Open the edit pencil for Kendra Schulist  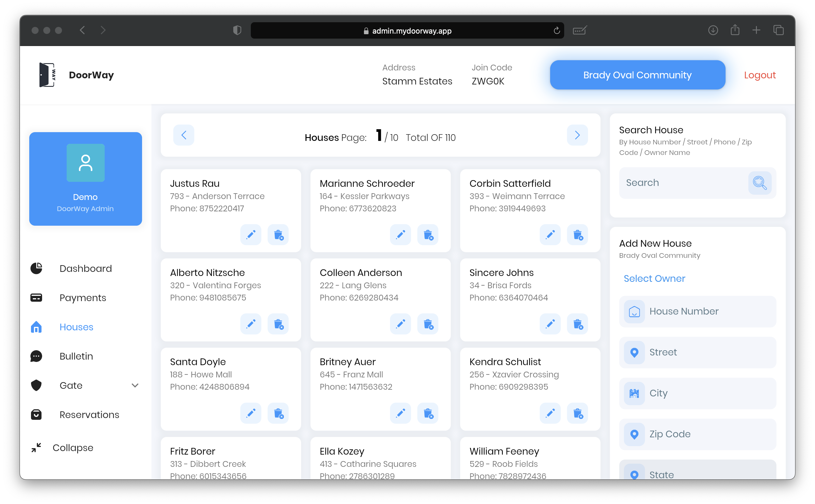click(550, 413)
